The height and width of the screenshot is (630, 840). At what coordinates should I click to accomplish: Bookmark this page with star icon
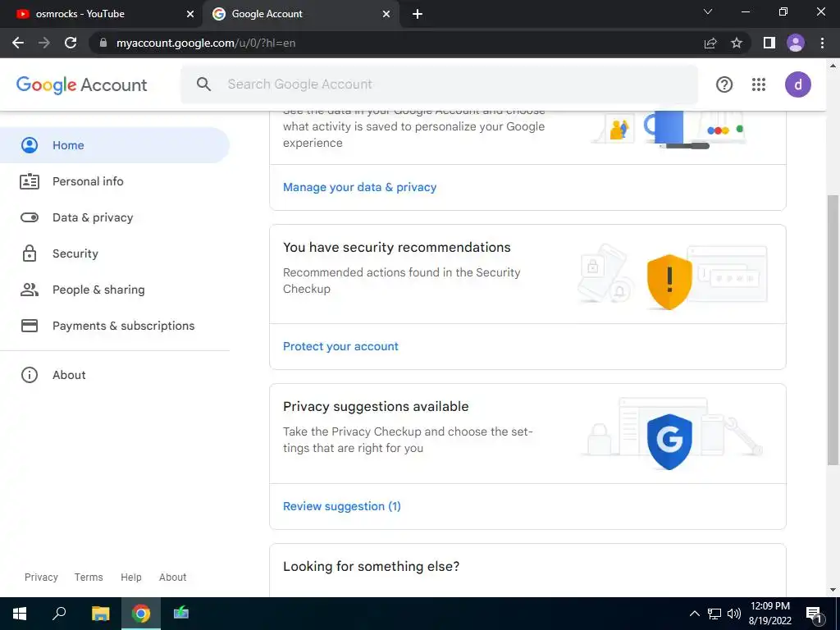pos(737,43)
